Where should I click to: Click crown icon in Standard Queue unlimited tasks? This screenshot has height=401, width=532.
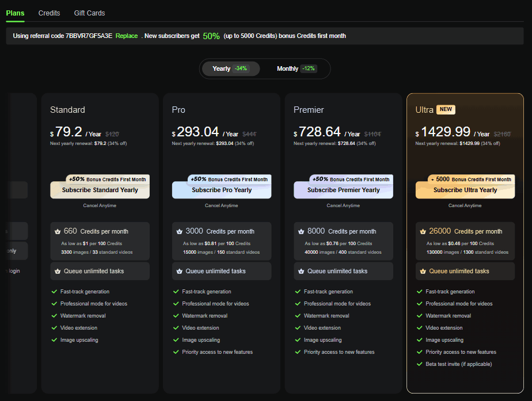click(x=58, y=271)
